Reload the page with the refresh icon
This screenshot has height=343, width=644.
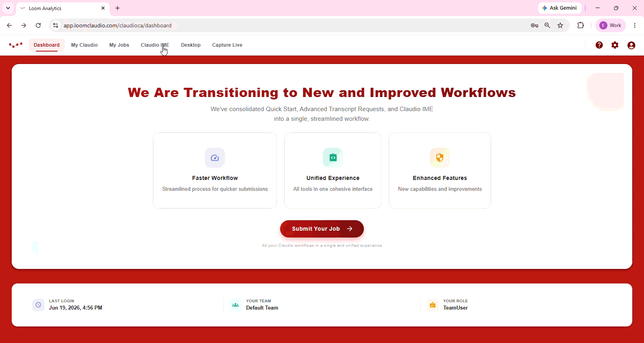click(x=38, y=25)
